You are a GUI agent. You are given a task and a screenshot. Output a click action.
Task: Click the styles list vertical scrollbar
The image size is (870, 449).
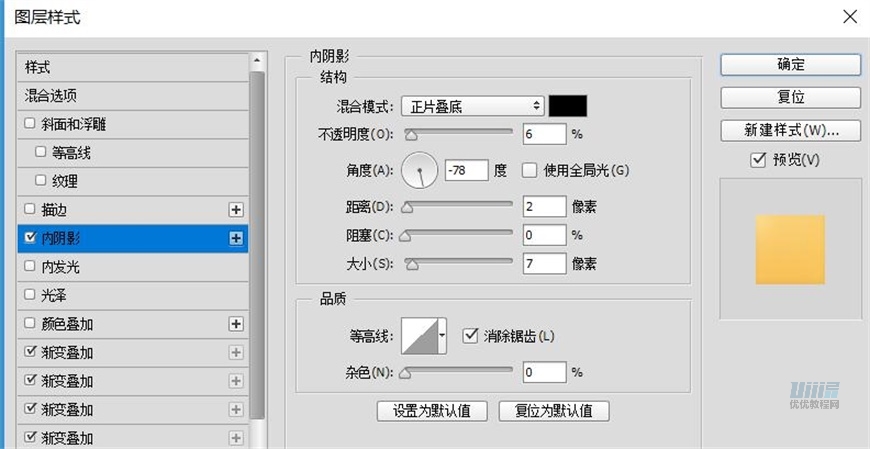[x=257, y=244]
